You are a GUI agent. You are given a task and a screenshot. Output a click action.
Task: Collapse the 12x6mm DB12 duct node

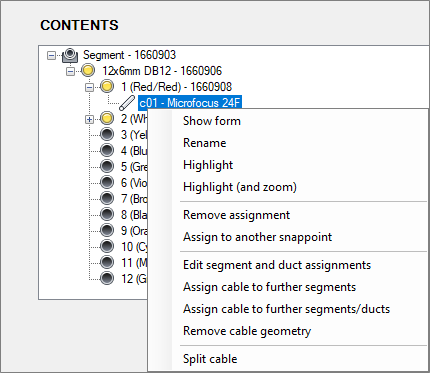tap(70, 71)
